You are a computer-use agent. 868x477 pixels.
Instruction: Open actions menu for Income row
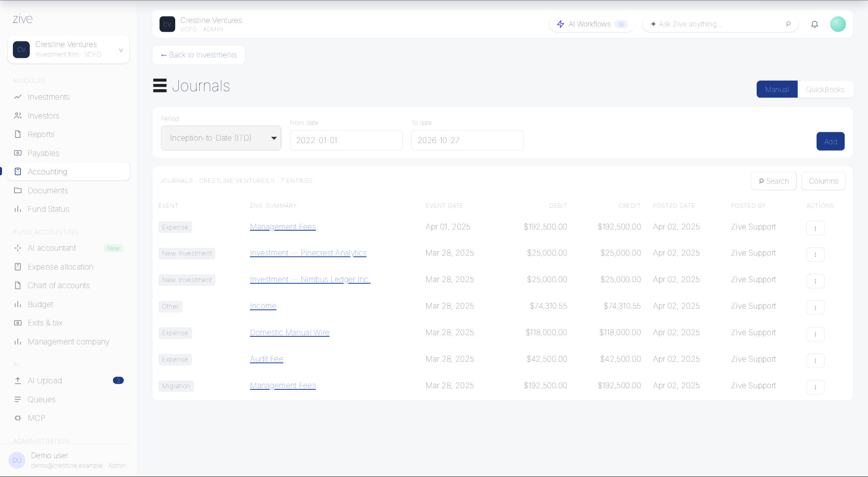pyautogui.click(x=815, y=307)
